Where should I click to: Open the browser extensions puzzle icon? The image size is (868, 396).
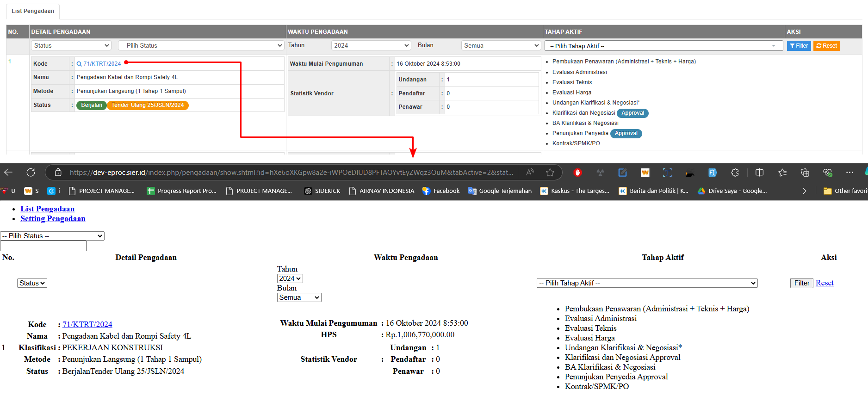click(735, 173)
